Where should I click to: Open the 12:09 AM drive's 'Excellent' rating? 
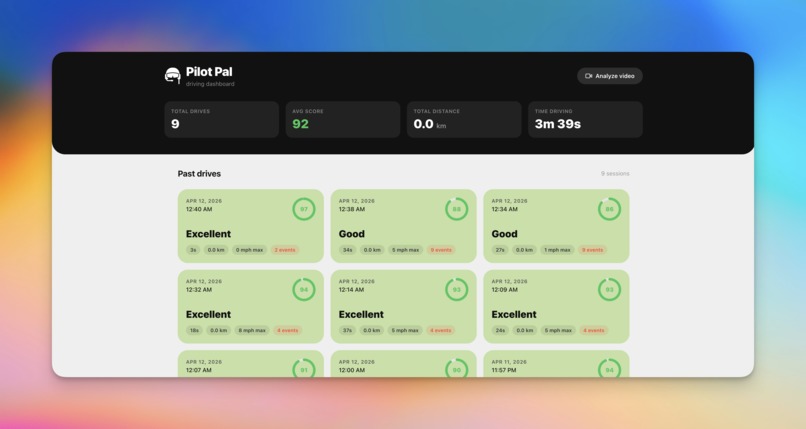(x=514, y=314)
